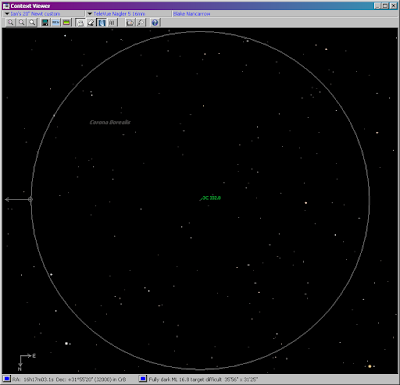400x385 pixels.
Task: Click the field rotation handle on circle edge
Action: point(30,199)
